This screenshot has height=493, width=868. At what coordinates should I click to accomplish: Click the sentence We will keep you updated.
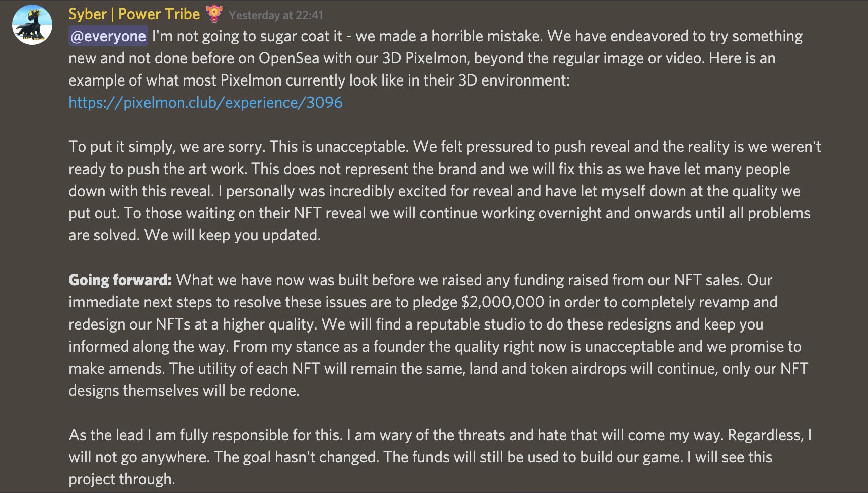233,235
